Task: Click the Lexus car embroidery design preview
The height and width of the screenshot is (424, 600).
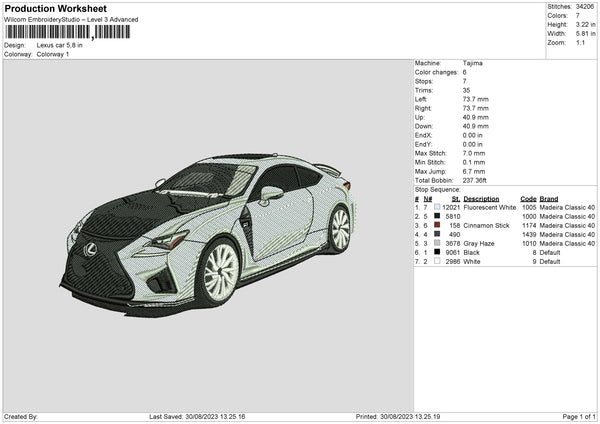Action: point(210,235)
